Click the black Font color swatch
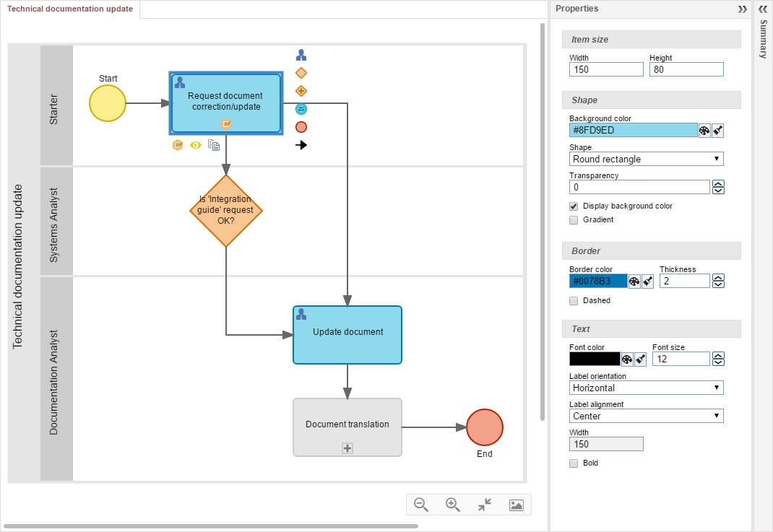The image size is (773, 532). pyautogui.click(x=595, y=359)
